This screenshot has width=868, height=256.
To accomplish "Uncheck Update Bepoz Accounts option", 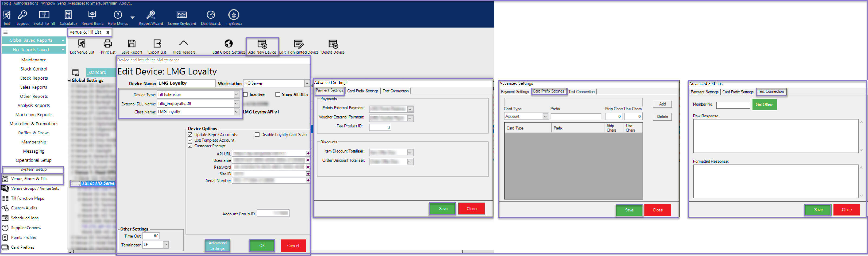I will (190, 134).
